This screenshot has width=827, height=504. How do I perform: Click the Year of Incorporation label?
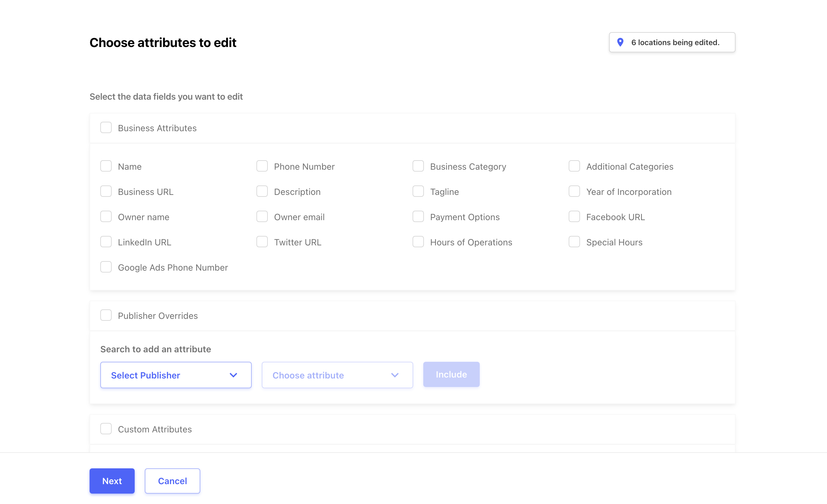[629, 192]
